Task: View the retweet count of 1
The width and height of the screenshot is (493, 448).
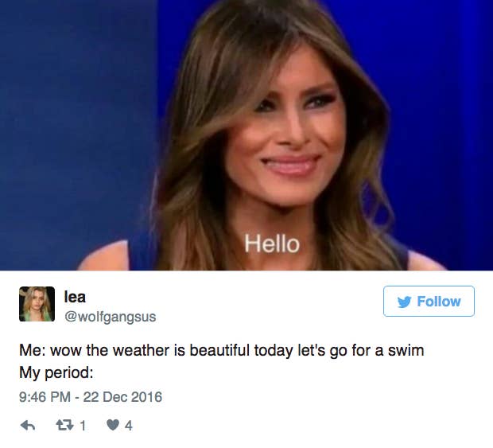Action: 83,426
